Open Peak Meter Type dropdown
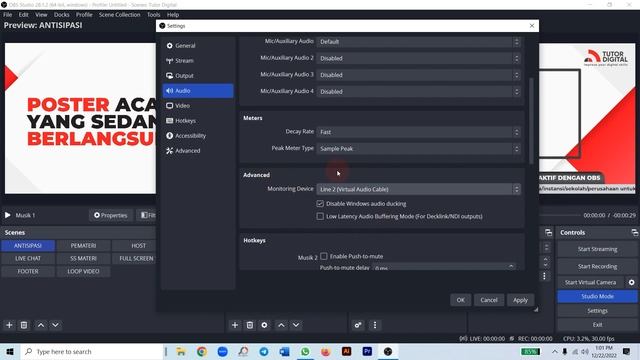 tap(418, 149)
